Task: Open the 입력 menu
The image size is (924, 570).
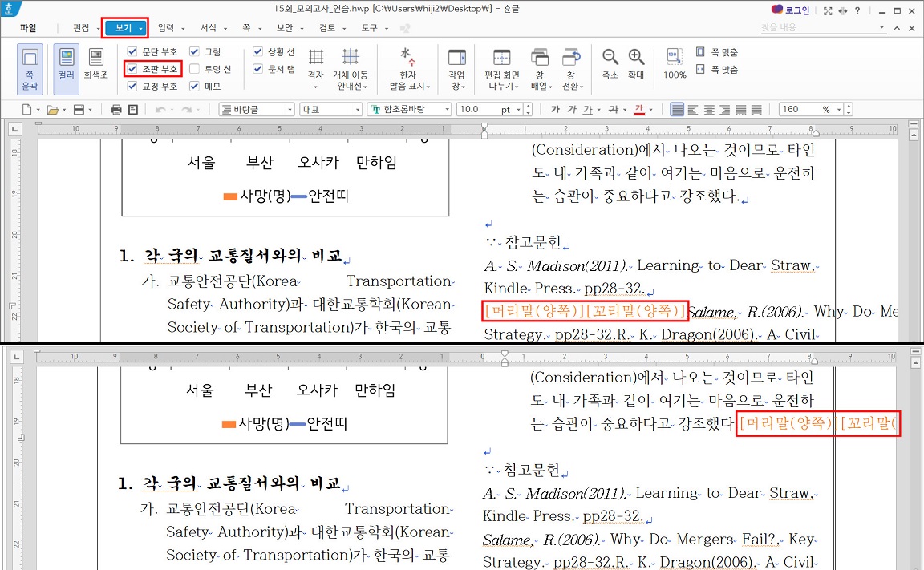Action: pyautogui.click(x=166, y=28)
